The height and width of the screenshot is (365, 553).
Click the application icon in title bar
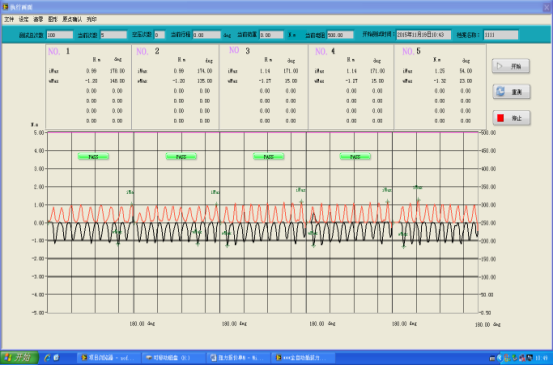coord(5,7)
